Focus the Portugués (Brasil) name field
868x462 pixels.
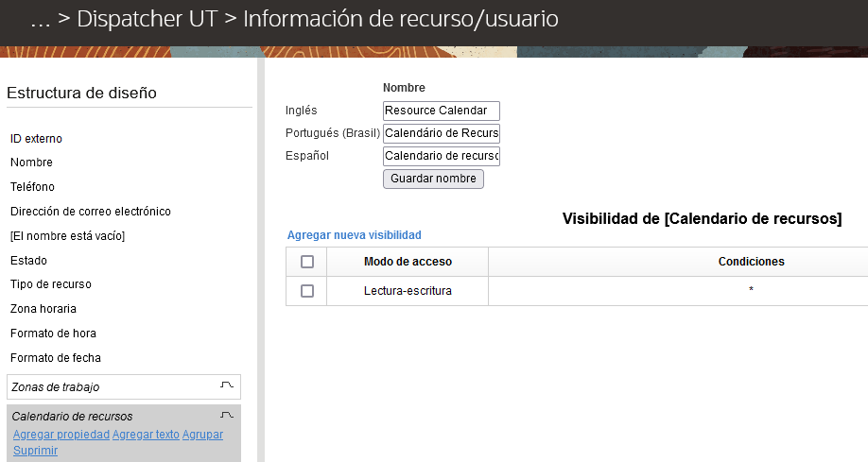coord(442,133)
